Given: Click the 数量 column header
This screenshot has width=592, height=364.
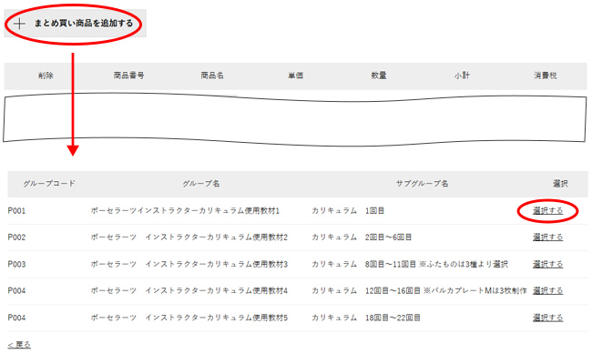Looking at the screenshot, I should (379, 76).
